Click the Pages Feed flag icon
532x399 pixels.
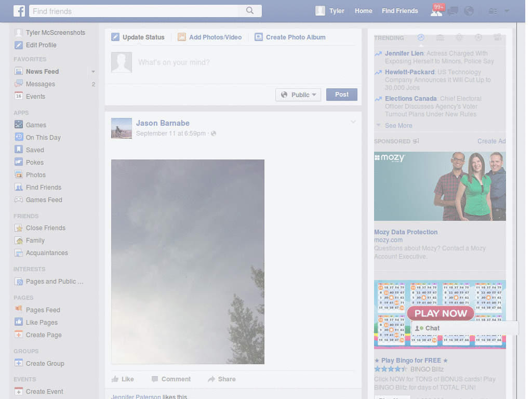coord(19,310)
